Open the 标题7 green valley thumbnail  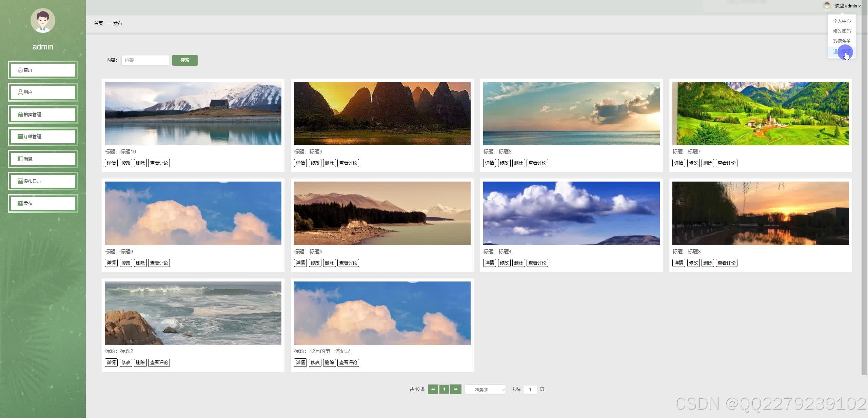tap(761, 113)
